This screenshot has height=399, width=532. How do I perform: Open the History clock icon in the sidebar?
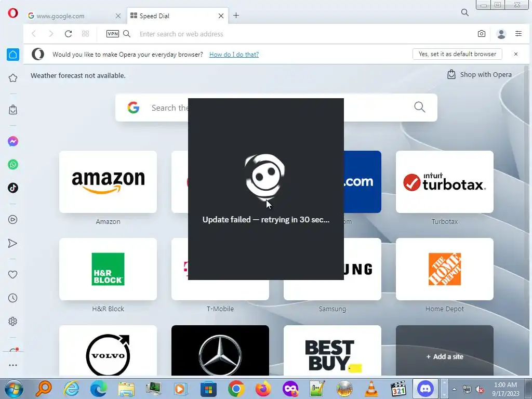coord(13,298)
